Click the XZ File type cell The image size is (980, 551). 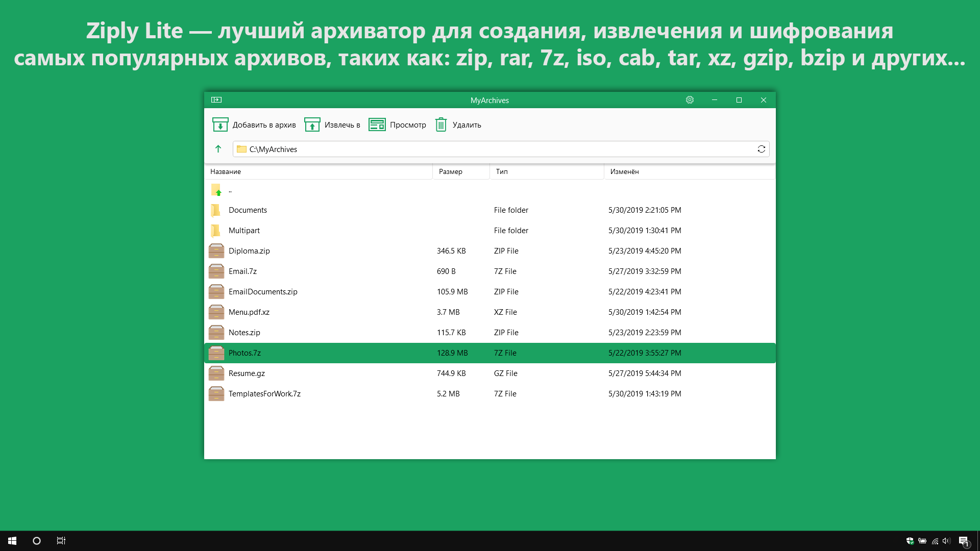(505, 312)
